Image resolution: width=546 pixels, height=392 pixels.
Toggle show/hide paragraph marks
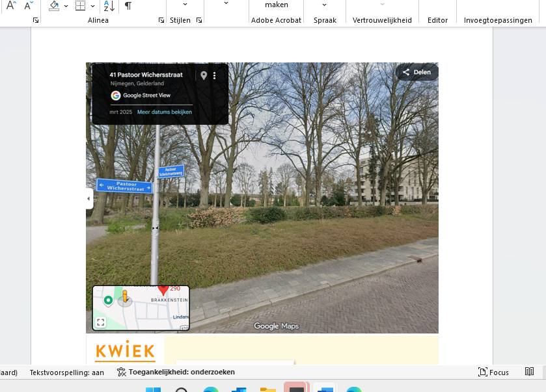tap(128, 6)
